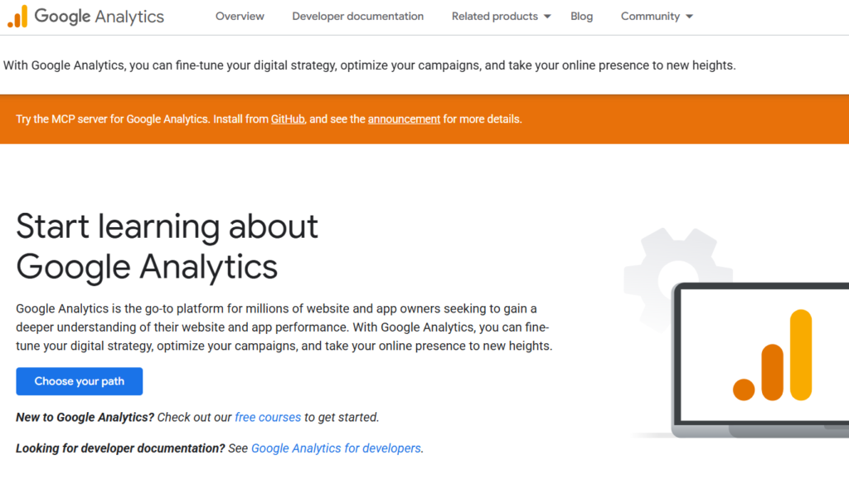The width and height of the screenshot is (849, 504).
Task: Click 'Looking for developer documentation?' text
Action: [120, 448]
